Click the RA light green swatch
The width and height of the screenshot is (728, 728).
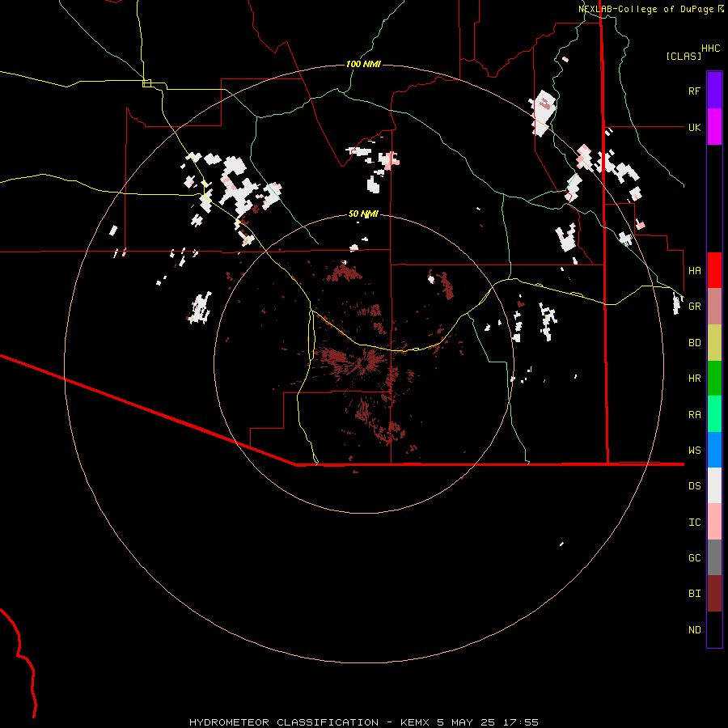pyautogui.click(x=714, y=414)
